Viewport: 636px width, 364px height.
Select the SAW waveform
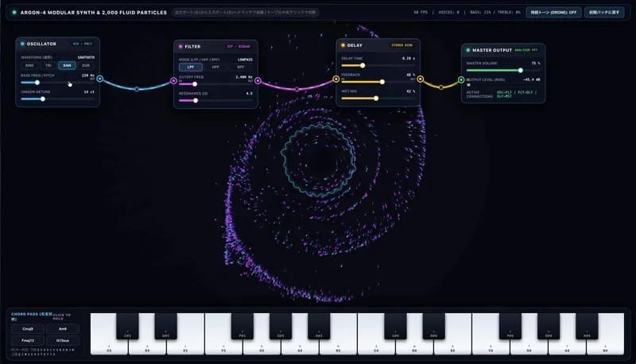click(67, 65)
